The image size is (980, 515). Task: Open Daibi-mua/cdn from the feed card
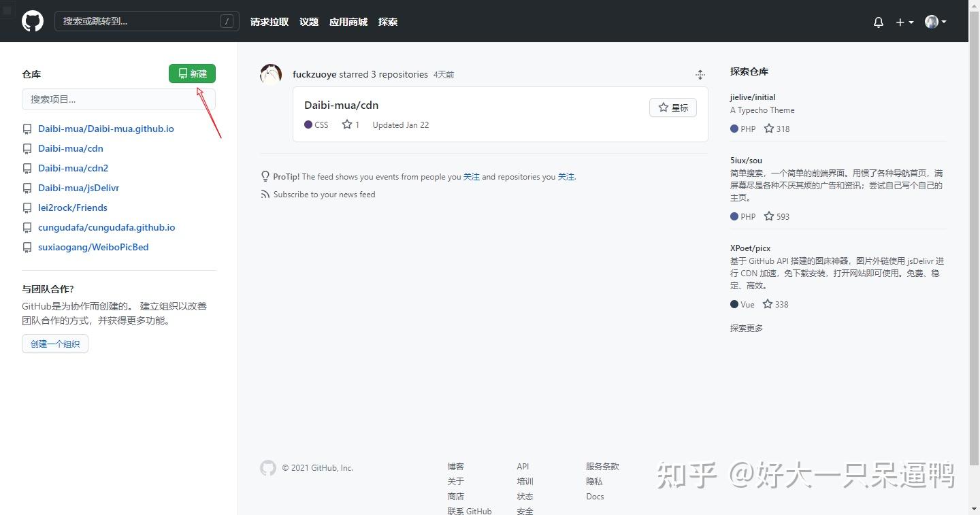coord(342,105)
